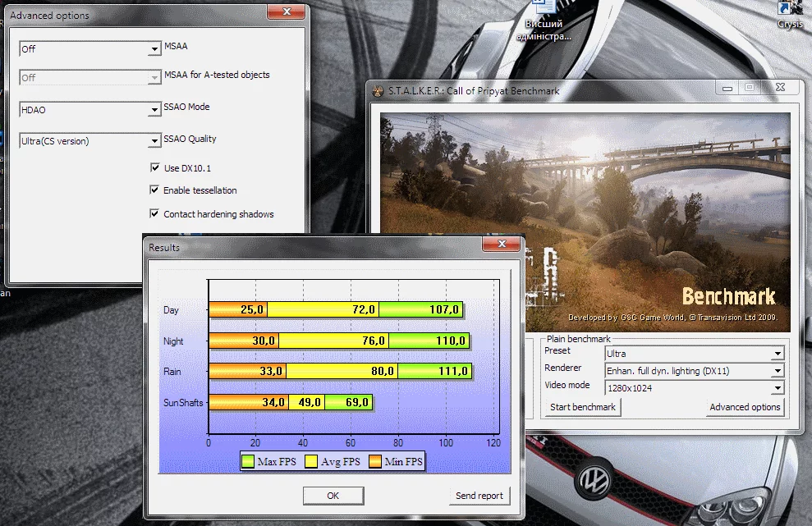Click the Results dialog title

point(163,248)
